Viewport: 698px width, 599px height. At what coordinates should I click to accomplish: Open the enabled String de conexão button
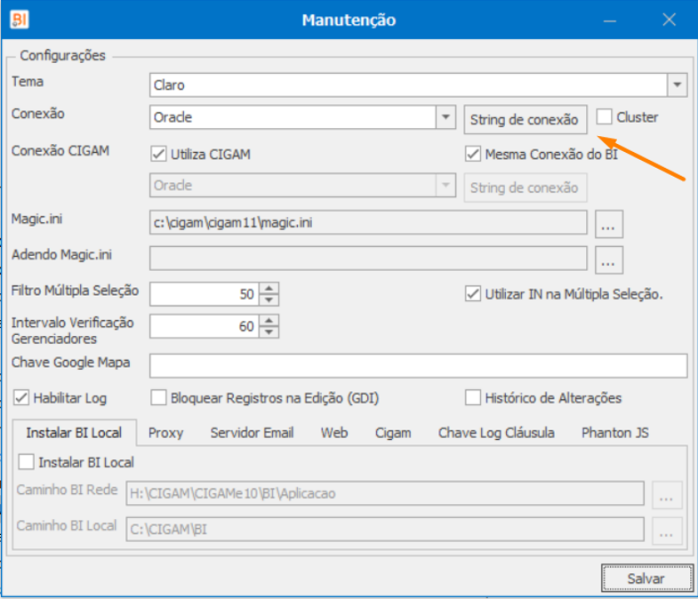click(525, 119)
